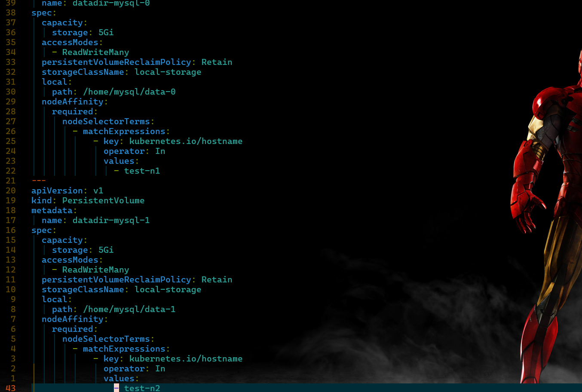Viewport: 582px width, 392px height.
Task: Click the "test-n2" hostname value
Action: (142, 388)
